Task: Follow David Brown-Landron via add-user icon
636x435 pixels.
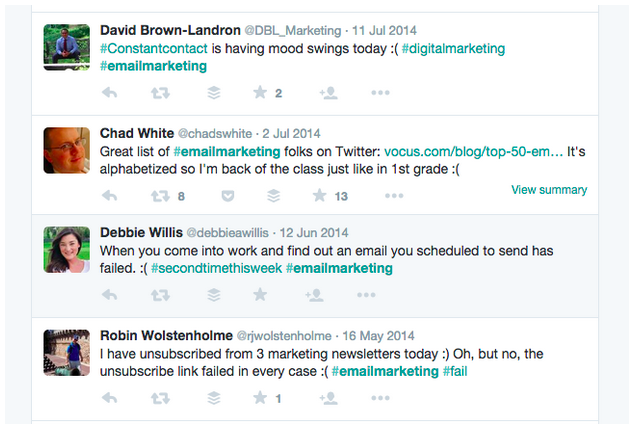Action: [x=327, y=93]
